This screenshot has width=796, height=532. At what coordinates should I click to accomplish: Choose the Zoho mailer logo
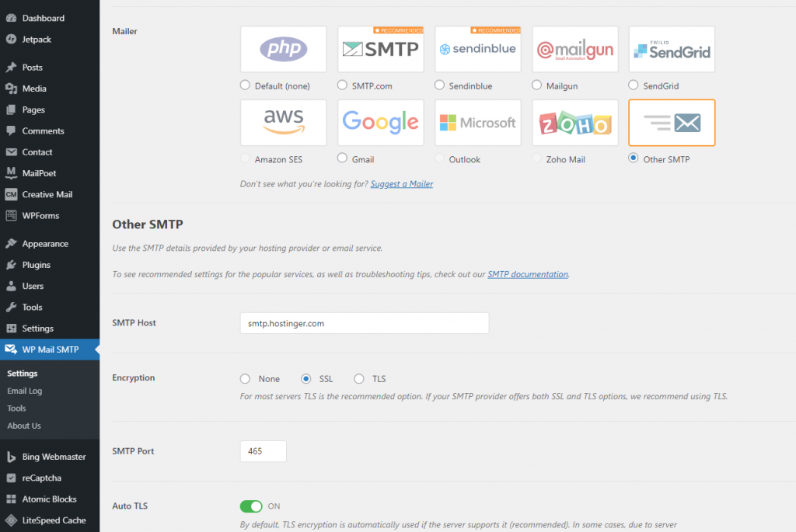(575, 123)
